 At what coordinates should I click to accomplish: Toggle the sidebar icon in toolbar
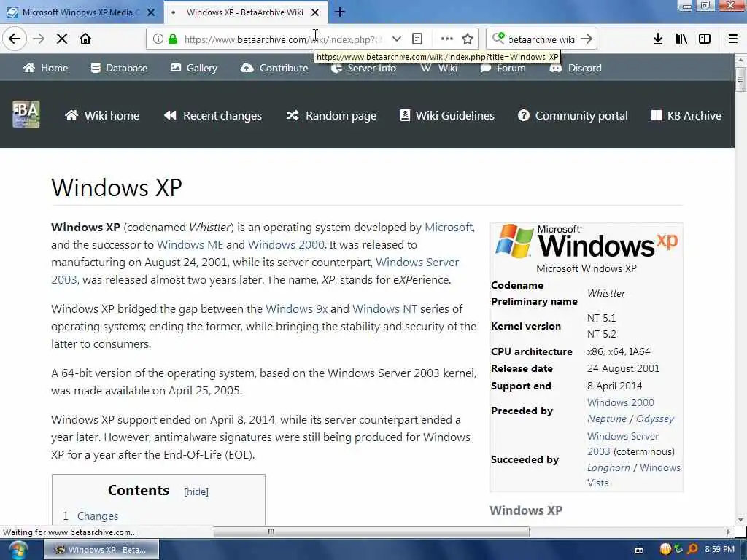(705, 39)
